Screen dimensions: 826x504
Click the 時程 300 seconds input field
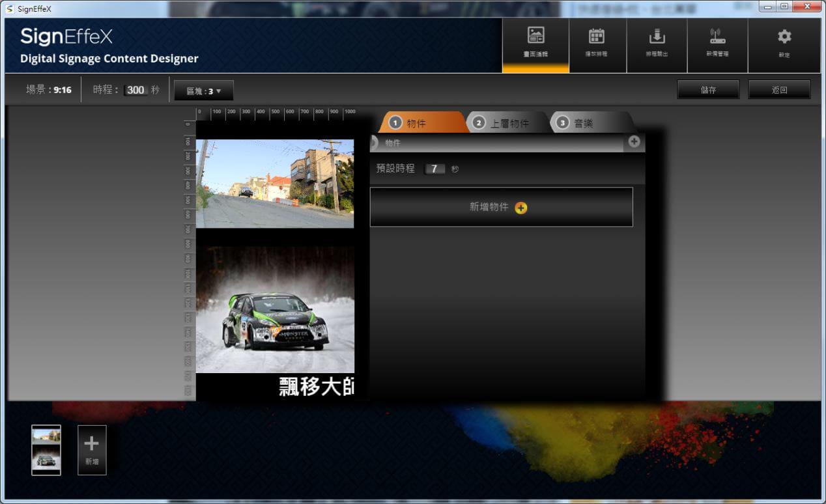point(135,90)
